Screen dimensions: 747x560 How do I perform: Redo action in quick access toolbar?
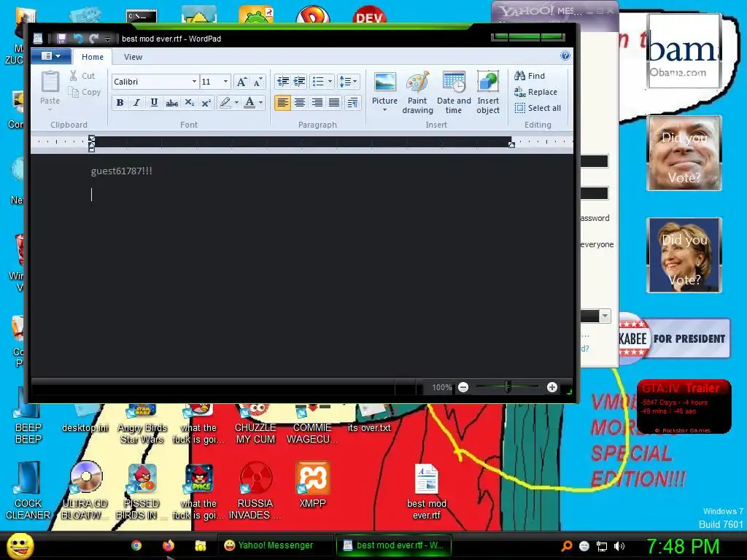click(x=94, y=39)
